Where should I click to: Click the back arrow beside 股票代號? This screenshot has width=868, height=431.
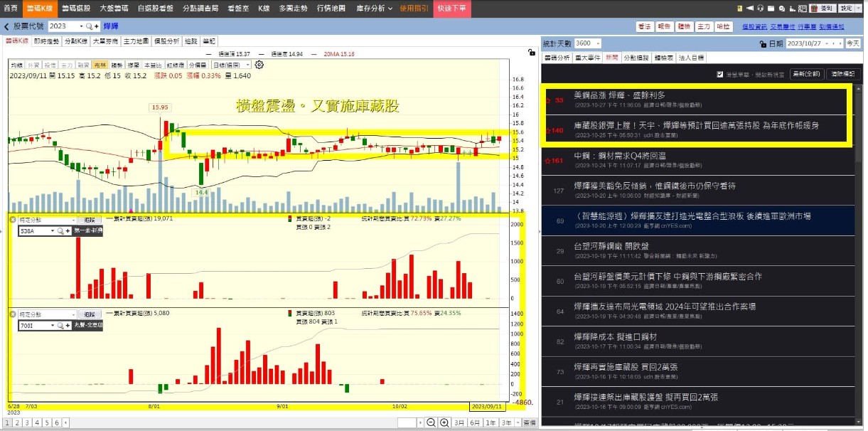[6, 26]
